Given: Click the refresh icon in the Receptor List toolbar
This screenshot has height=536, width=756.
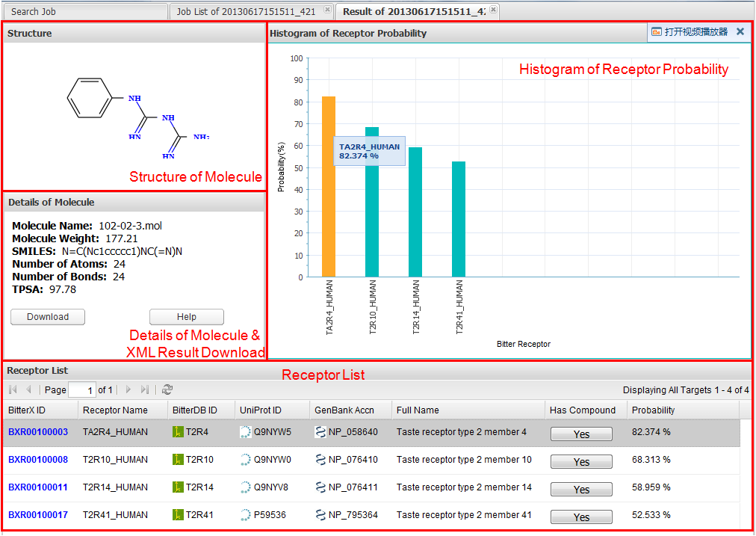Looking at the screenshot, I should click(x=167, y=389).
